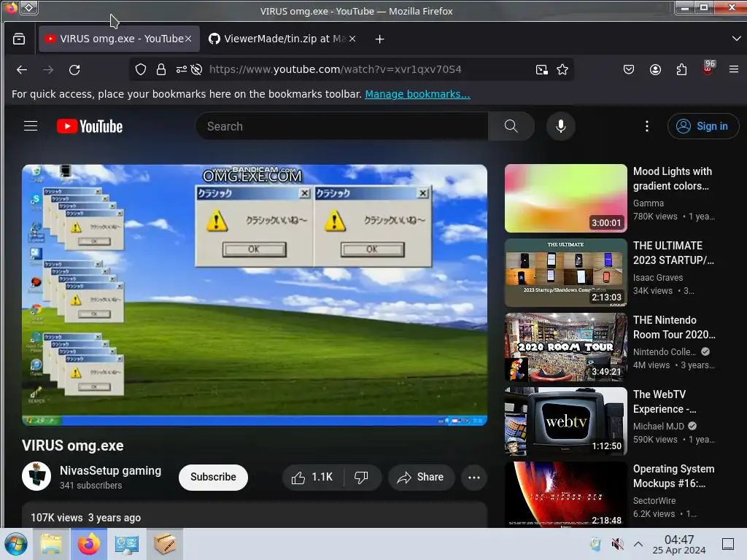Image resolution: width=747 pixels, height=560 pixels.
Task: Click the safely remove hardware tray icon
Action: point(595,544)
